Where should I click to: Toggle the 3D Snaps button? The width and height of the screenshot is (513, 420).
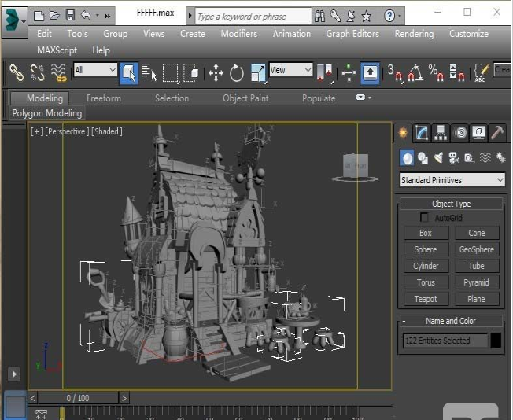(393, 73)
